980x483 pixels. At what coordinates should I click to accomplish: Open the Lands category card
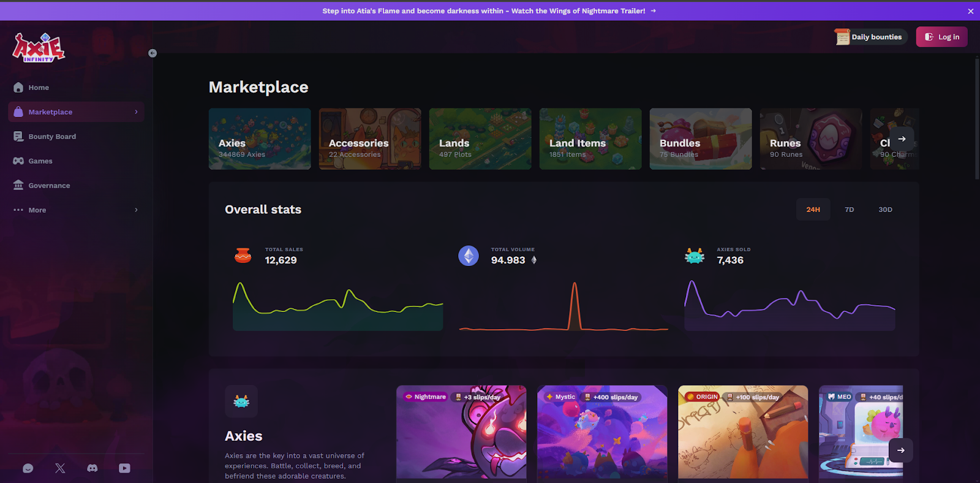[x=480, y=139]
